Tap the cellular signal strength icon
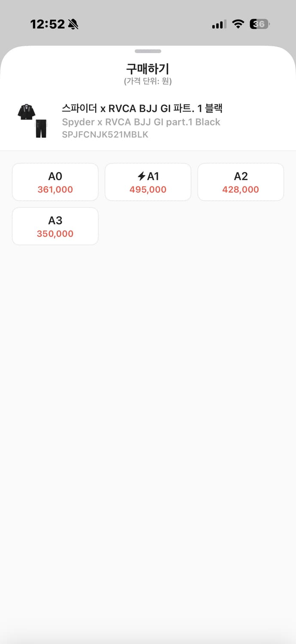Viewport: 296px width, 644px height. [x=219, y=24]
